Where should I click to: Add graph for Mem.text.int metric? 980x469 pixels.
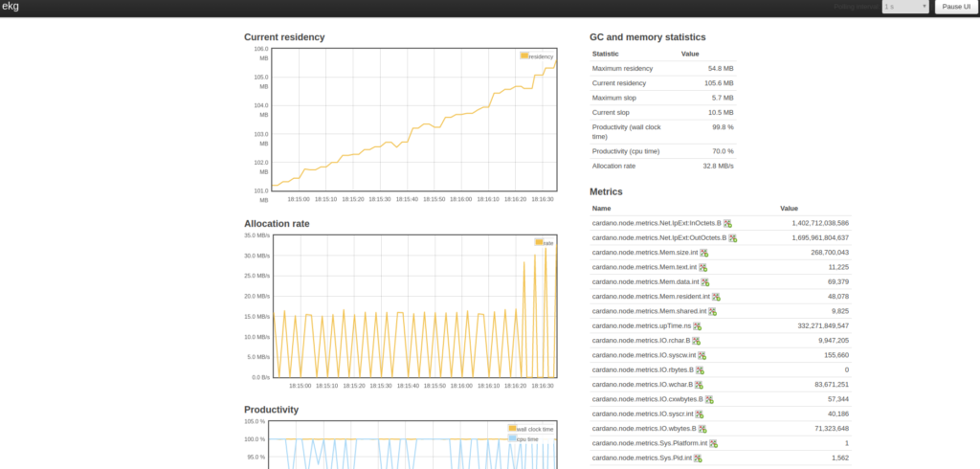(703, 268)
